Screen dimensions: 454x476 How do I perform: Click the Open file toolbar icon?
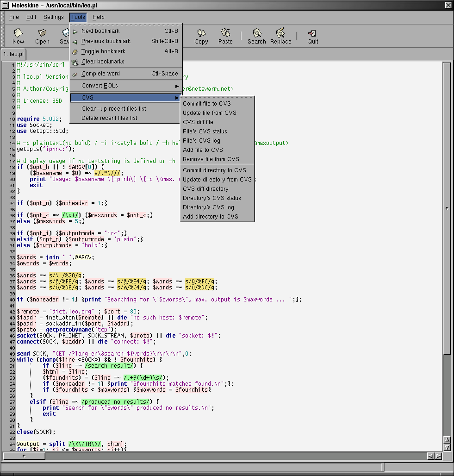pyautogui.click(x=42, y=36)
